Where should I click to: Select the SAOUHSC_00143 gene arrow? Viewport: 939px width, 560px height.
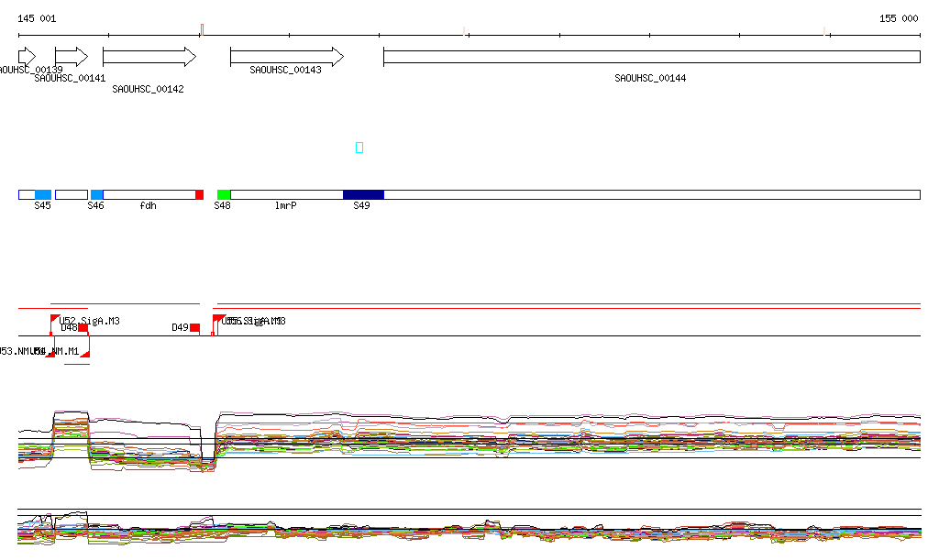[x=286, y=57]
